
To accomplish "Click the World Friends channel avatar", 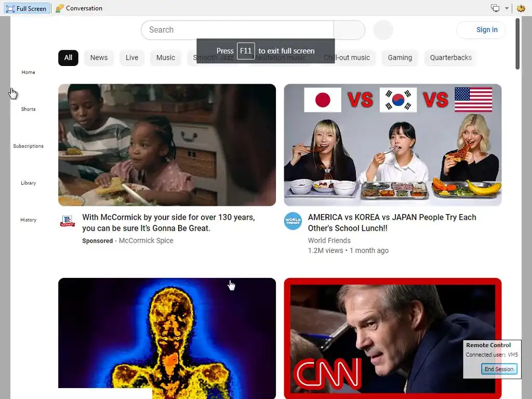I will 293,221.
